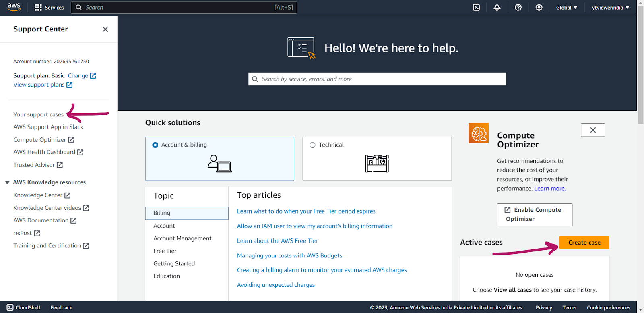
Task: Click external icon next to re:Post
Action: point(37,233)
